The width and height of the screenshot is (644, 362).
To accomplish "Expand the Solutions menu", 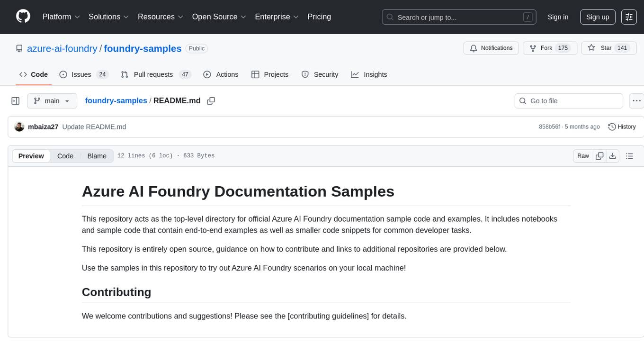I will pyautogui.click(x=109, y=17).
